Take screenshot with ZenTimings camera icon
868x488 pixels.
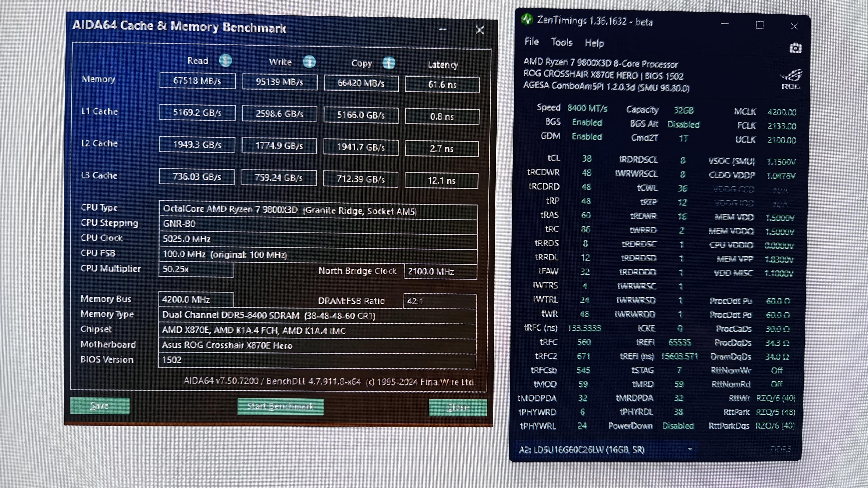click(x=795, y=48)
